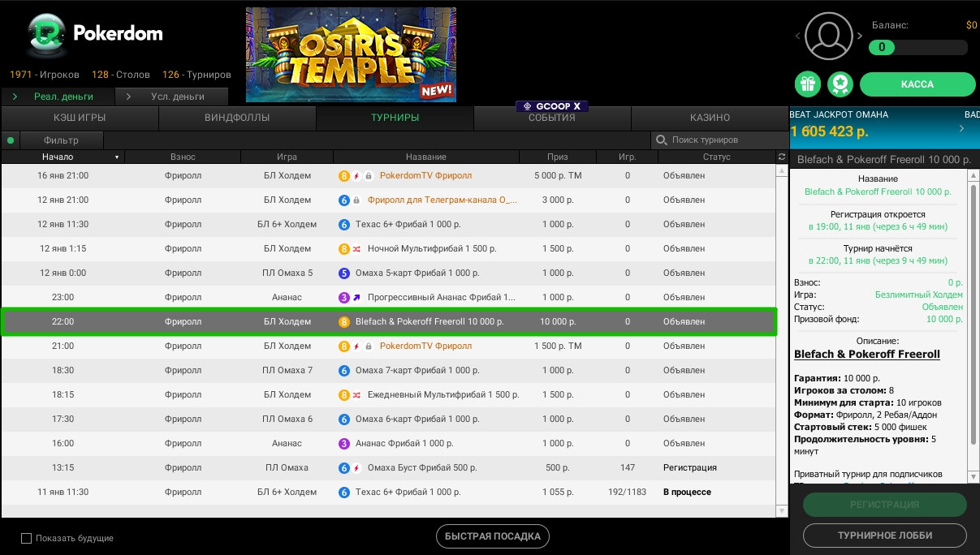The width and height of the screenshot is (980, 555).
Task: Select Фриролл для Телеграм-канала tournament
Action: (388, 200)
